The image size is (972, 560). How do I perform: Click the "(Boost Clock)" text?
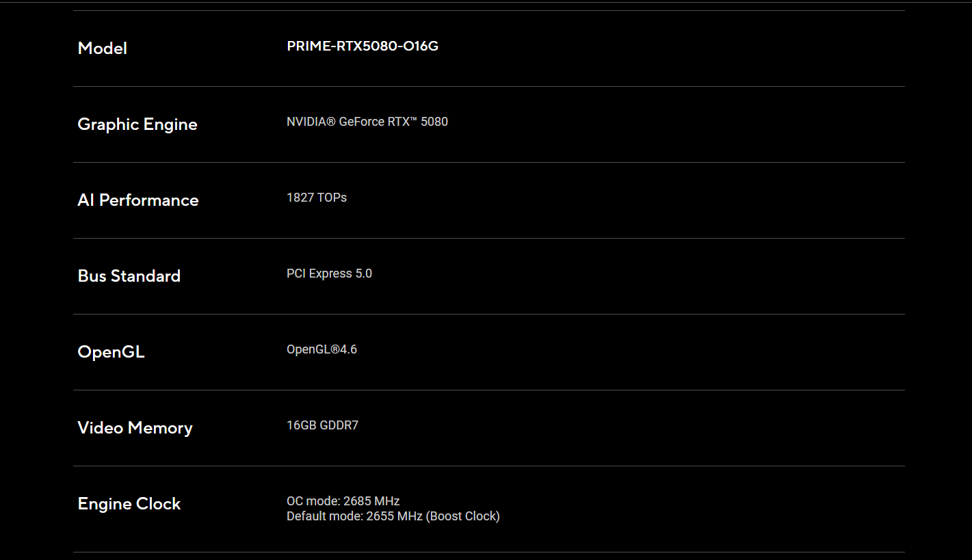(463, 516)
